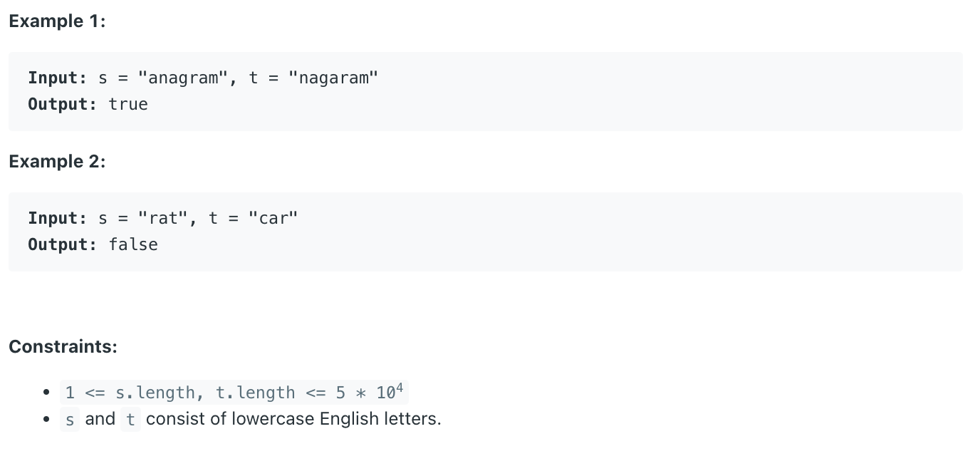This screenshot has width=980, height=466.
Task: Click the "nagaram" string in Example 1
Action: pyautogui.click(x=333, y=78)
